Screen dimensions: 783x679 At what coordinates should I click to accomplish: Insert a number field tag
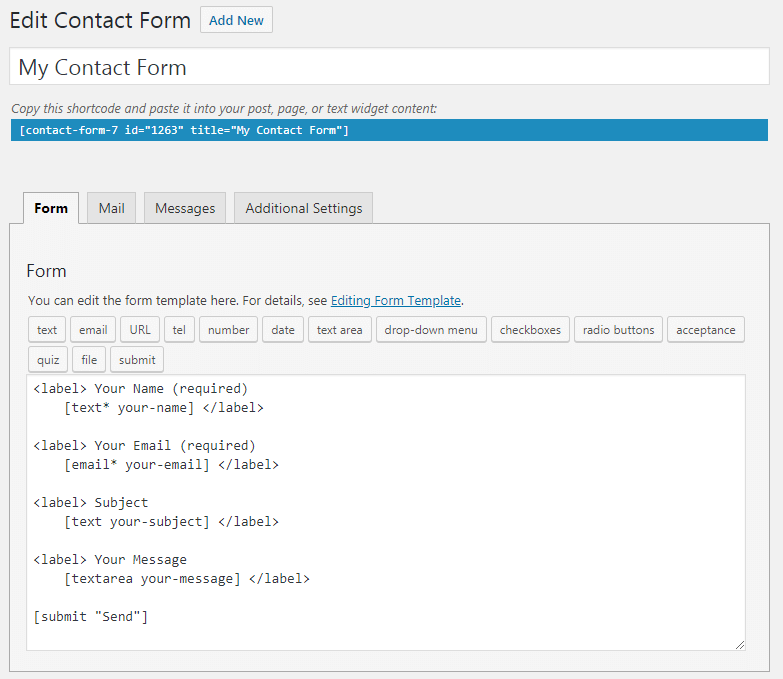(x=228, y=330)
